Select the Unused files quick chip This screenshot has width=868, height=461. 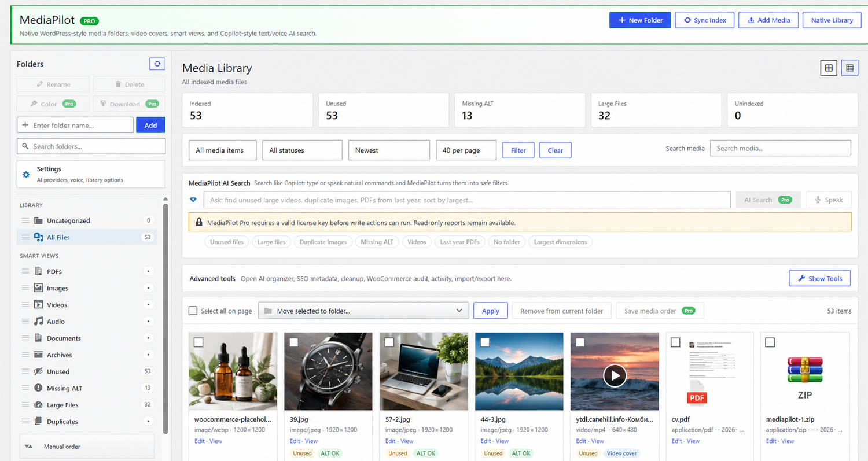pyautogui.click(x=227, y=242)
